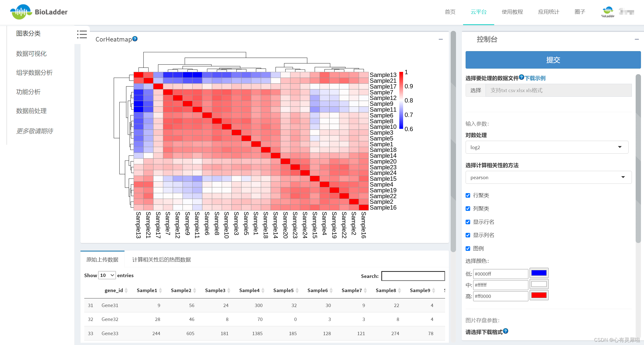Expand the Show 10 entries dropdown
Viewport: 644px width, 345px height.
(107, 275)
